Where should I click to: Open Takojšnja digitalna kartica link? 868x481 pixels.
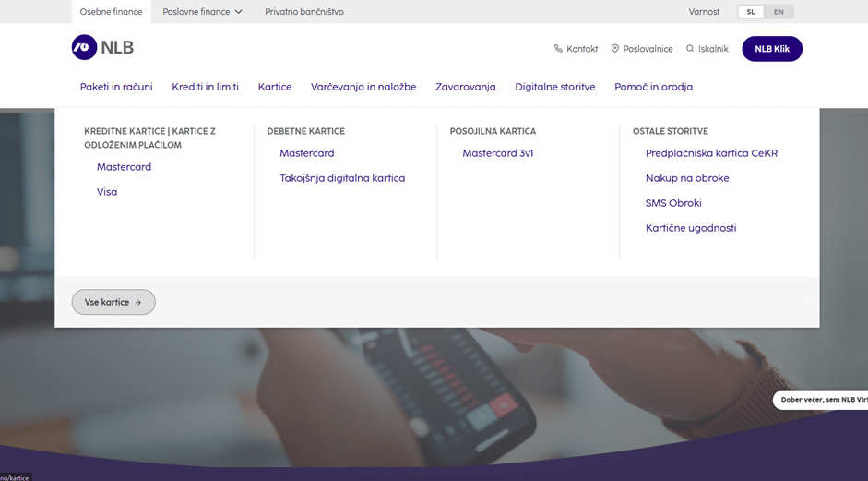click(x=342, y=178)
